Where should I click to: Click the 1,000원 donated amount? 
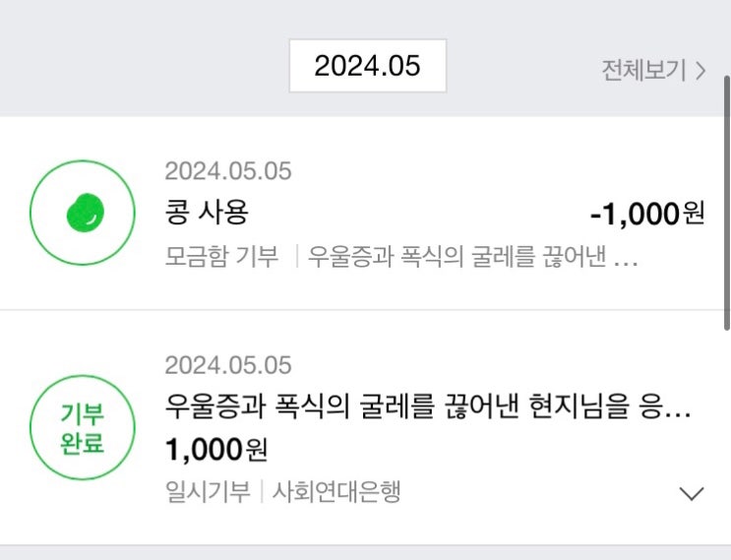[x=216, y=450]
